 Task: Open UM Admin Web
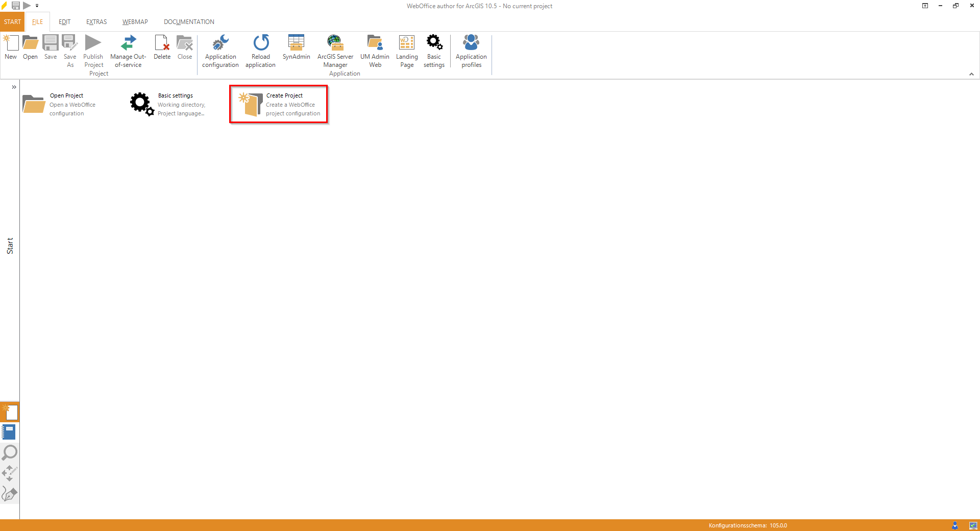pyautogui.click(x=375, y=51)
